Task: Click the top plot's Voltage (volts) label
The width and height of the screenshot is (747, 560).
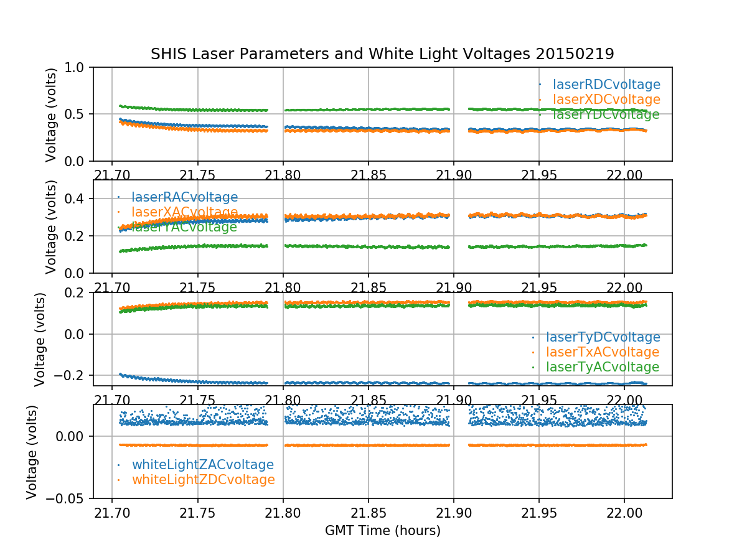Action: [51, 114]
